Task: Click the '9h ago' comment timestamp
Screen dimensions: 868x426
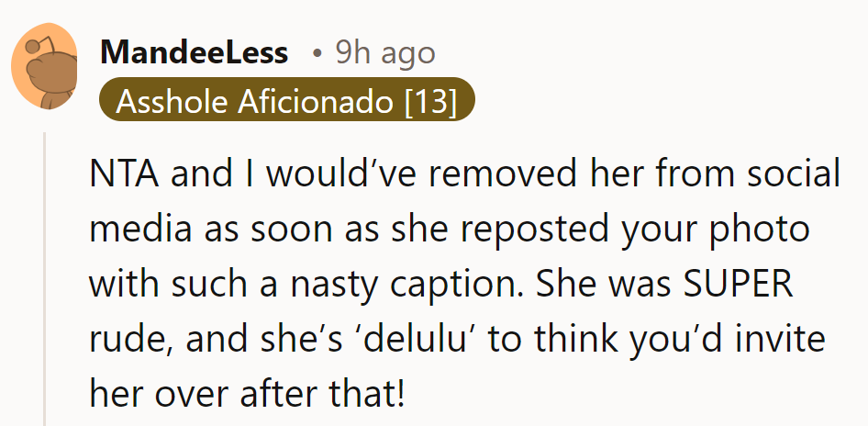Action: [384, 52]
